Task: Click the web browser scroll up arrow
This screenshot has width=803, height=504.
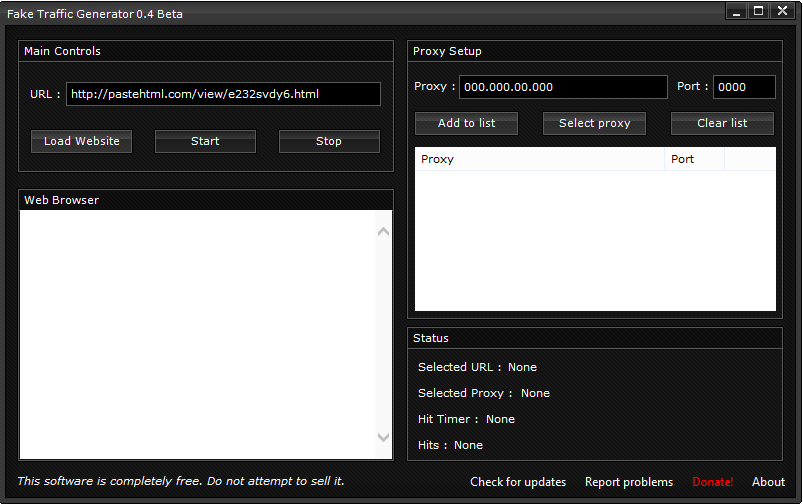Action: click(x=384, y=232)
